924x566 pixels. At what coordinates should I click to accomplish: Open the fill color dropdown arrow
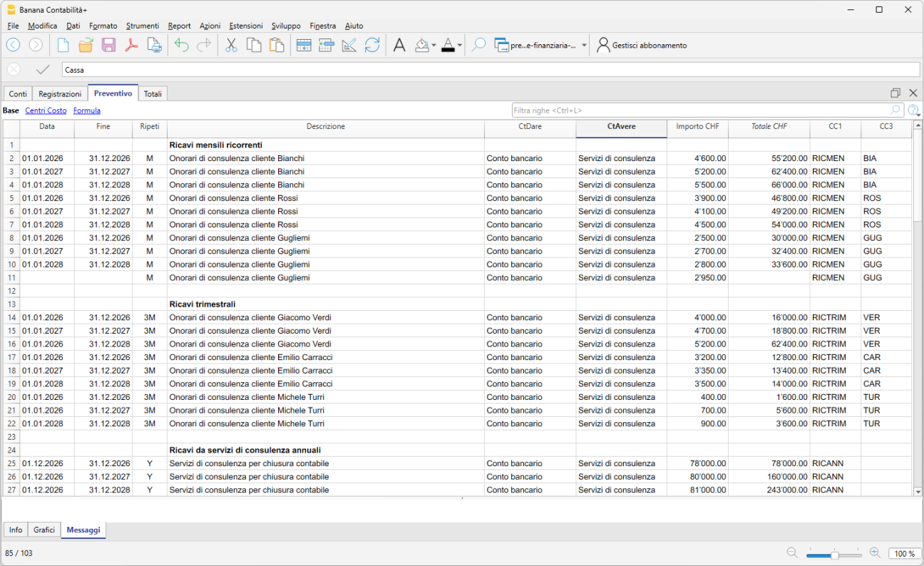[433, 45]
